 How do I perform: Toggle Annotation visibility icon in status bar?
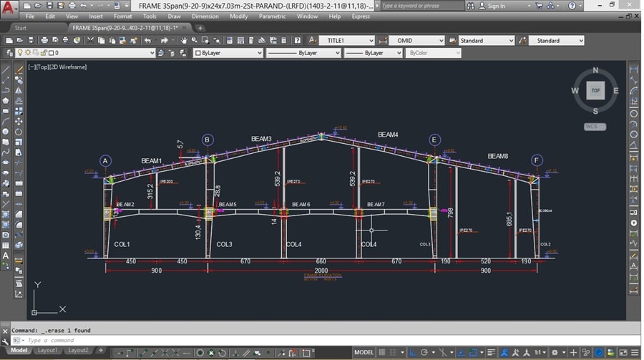point(504,352)
